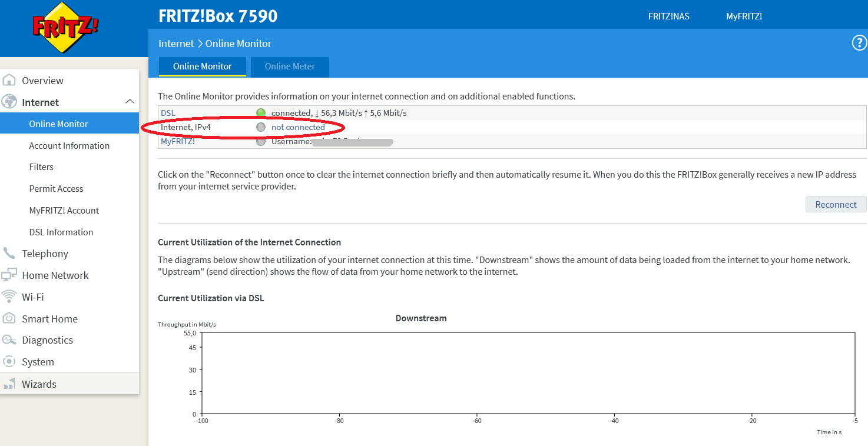868x446 pixels.
Task: Click the 'Downstream' chart title
Action: (421, 318)
